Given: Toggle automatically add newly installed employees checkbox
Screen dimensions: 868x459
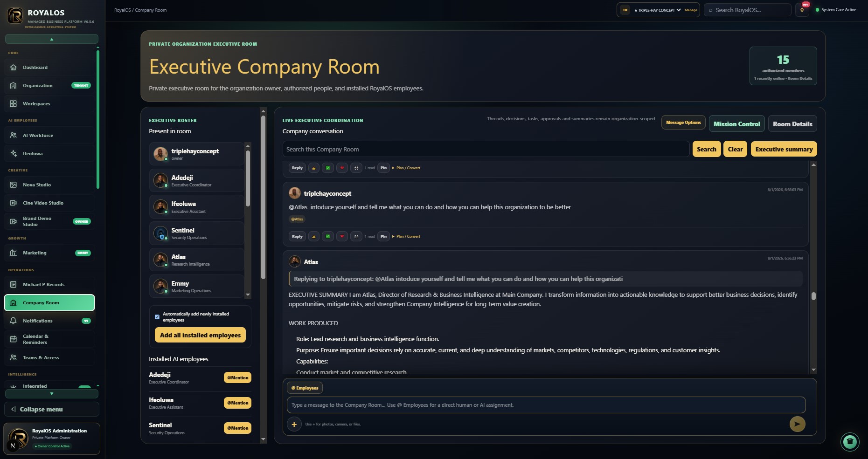Looking at the screenshot, I should [x=157, y=317].
